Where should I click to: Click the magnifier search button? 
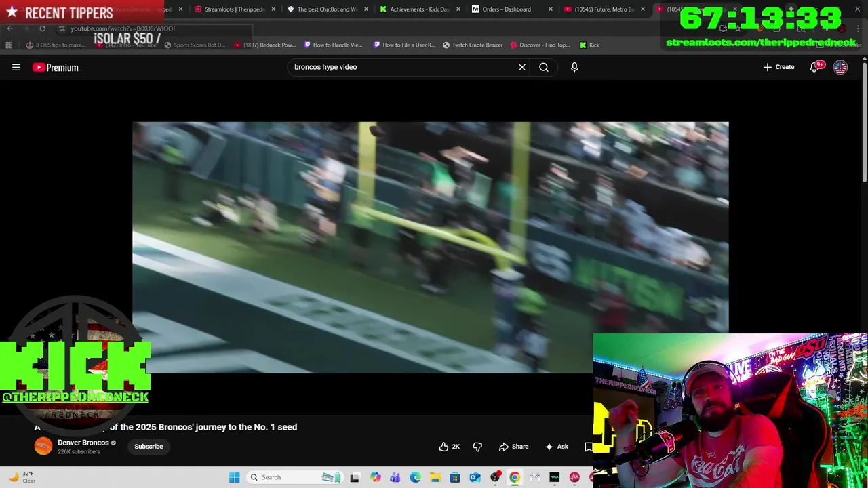click(x=544, y=67)
